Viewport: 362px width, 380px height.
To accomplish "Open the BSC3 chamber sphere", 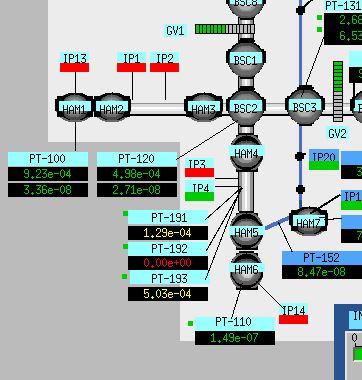I will (x=305, y=107).
